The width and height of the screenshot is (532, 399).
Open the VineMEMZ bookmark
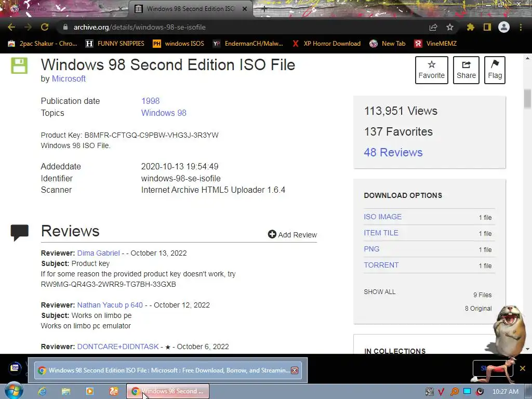(435, 44)
